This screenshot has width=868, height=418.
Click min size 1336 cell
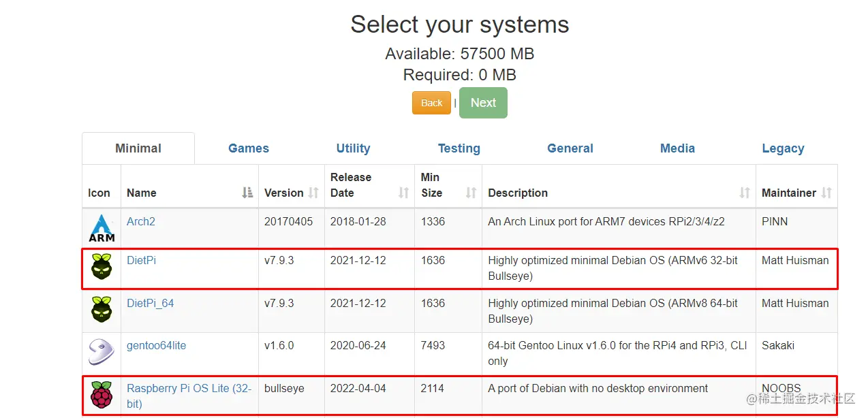(x=433, y=221)
